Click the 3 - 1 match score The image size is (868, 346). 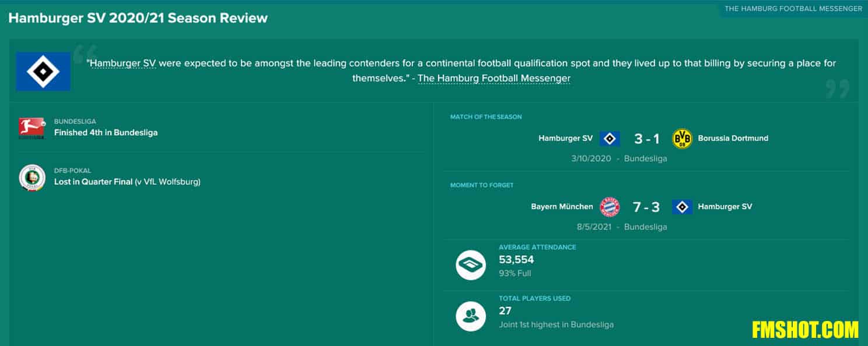pyautogui.click(x=646, y=139)
